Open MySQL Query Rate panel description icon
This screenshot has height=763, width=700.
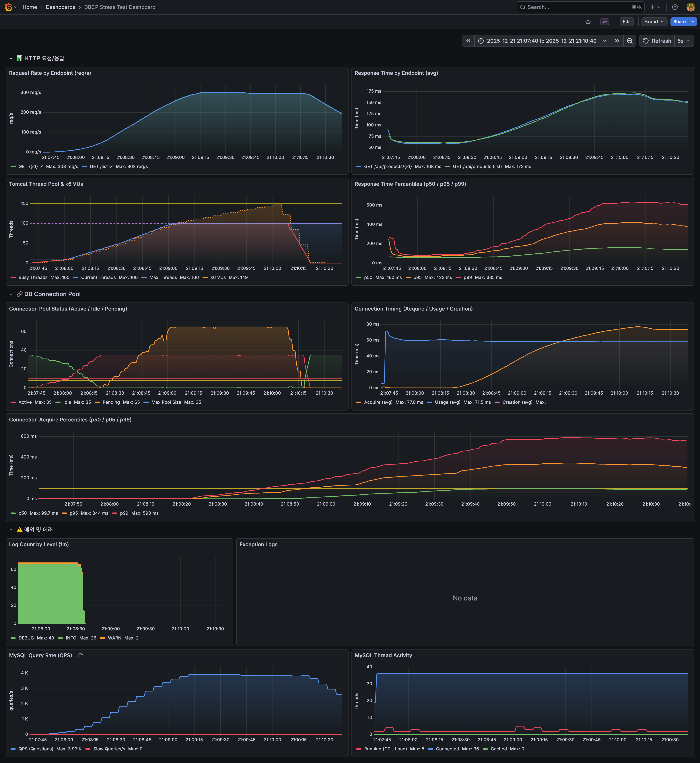click(81, 655)
